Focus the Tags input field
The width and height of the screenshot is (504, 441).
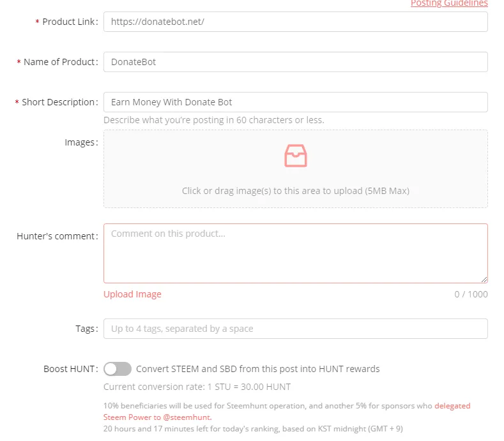click(x=295, y=329)
